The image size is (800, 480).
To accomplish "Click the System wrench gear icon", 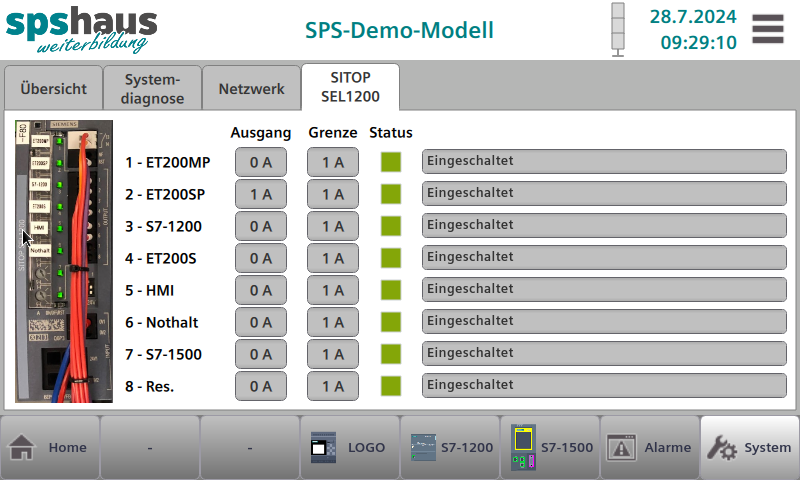I will [x=721, y=447].
